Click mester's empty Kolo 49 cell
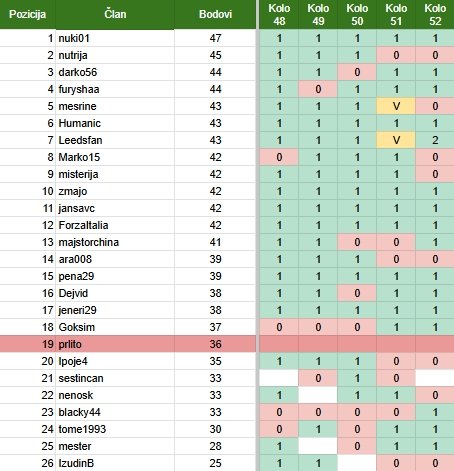454x471 pixels. pyautogui.click(x=318, y=446)
